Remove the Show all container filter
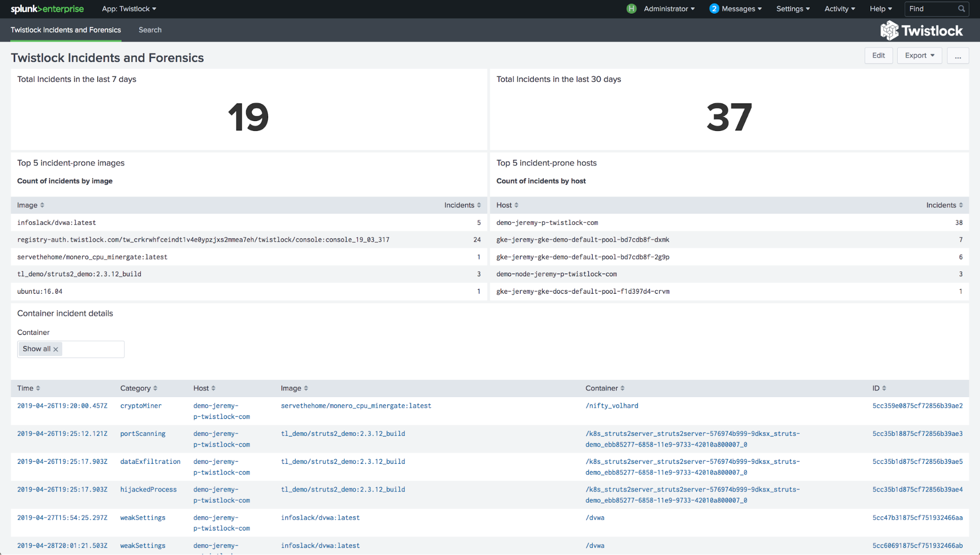 click(x=56, y=349)
